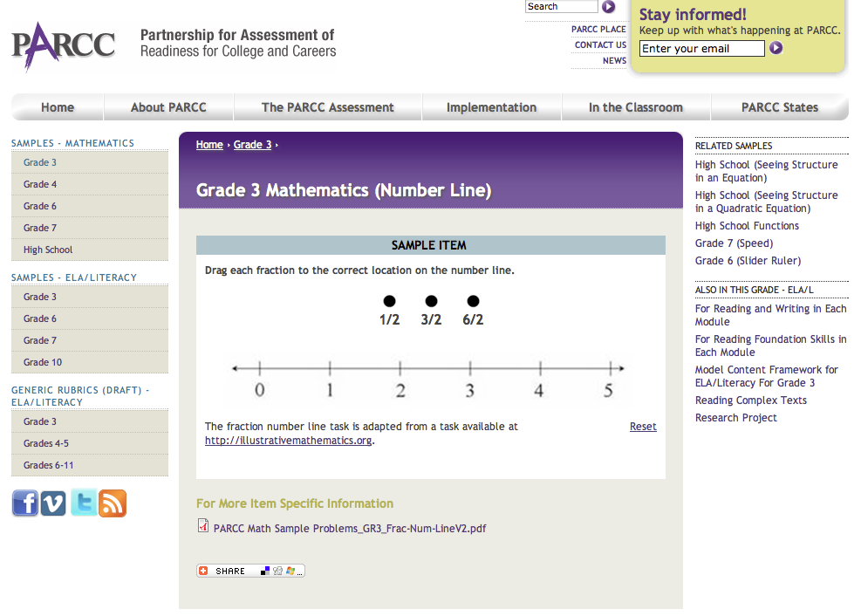Select Grades 6-11 under Generic Rubrics

(90, 465)
